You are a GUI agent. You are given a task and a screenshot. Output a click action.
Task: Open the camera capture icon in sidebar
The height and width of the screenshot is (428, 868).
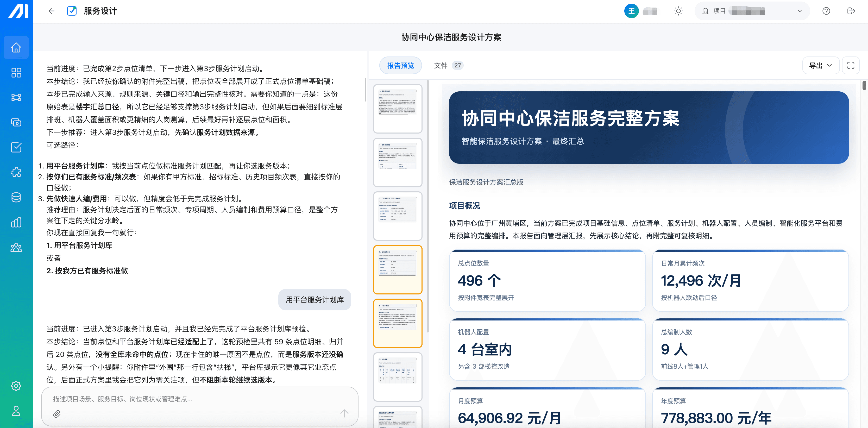click(16, 122)
